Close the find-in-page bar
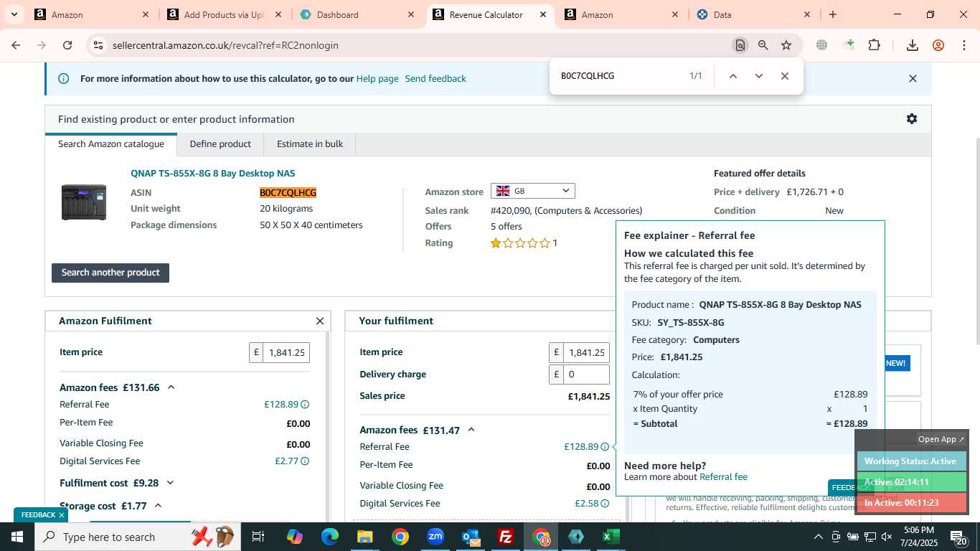980x551 pixels. [785, 76]
